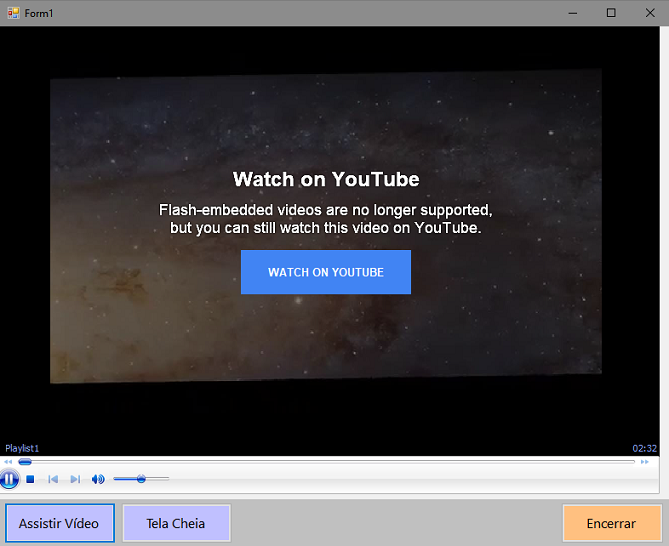The height and width of the screenshot is (546, 669).
Task: Click the fast forward arrows beside seek bar
Action: pos(645,462)
